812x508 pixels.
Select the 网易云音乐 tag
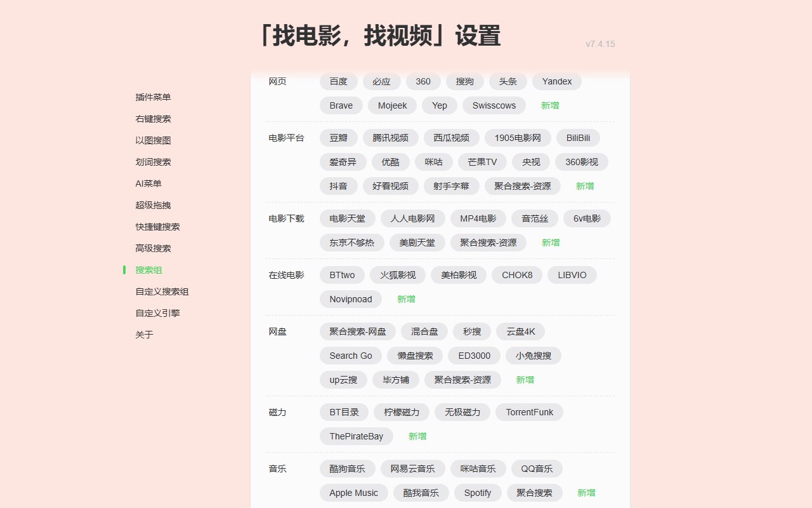tap(413, 469)
